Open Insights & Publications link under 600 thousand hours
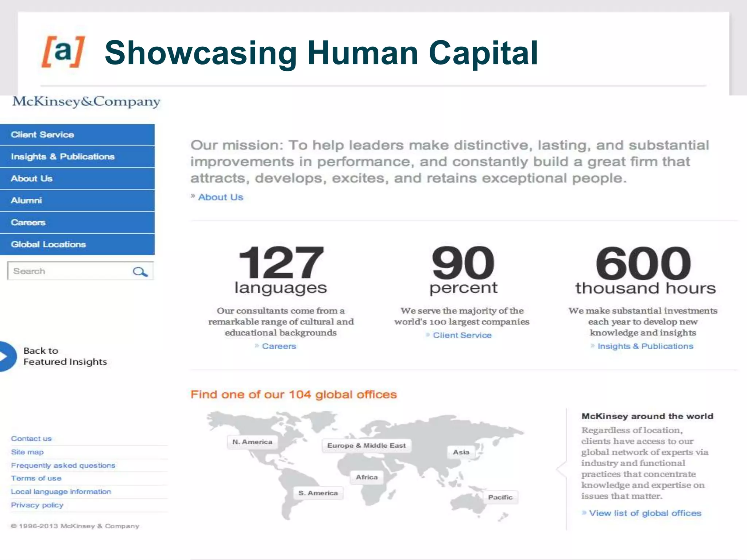Screen dimensions: 747x560 (x=645, y=346)
